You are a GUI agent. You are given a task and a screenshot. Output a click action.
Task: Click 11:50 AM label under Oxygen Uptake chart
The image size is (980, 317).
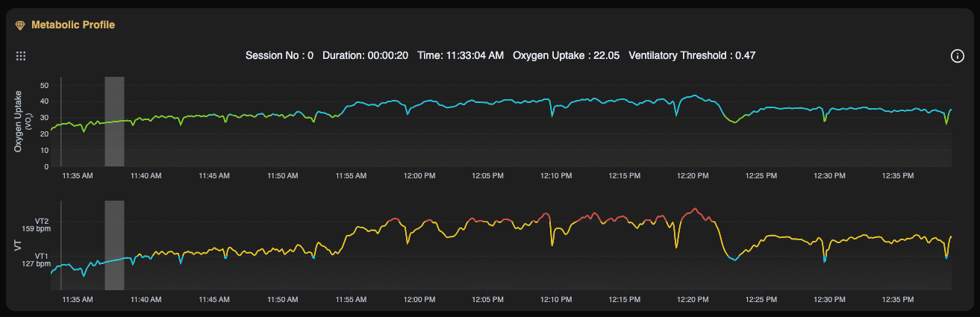point(283,176)
